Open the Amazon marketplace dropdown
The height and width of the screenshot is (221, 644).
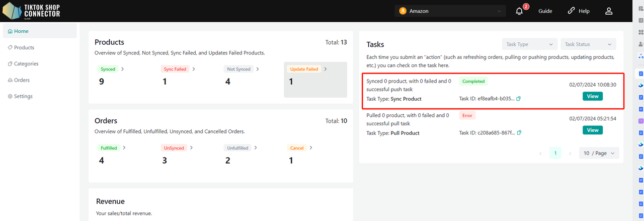450,11
